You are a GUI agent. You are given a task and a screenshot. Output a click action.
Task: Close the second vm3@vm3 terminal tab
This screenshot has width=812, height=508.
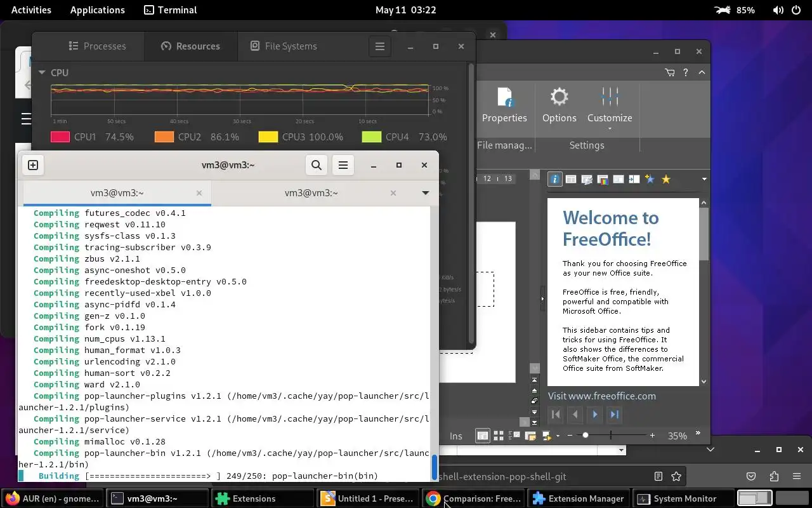pos(393,193)
